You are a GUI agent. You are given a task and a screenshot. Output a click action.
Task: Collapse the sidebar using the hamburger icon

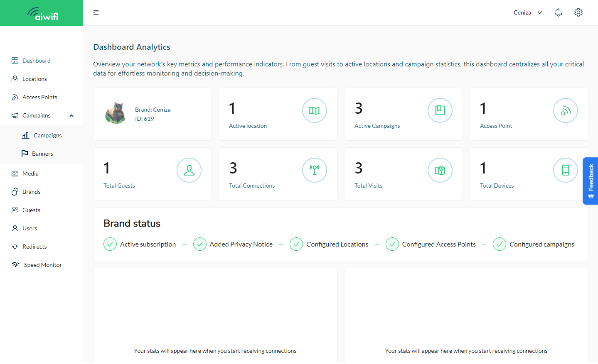click(x=96, y=12)
